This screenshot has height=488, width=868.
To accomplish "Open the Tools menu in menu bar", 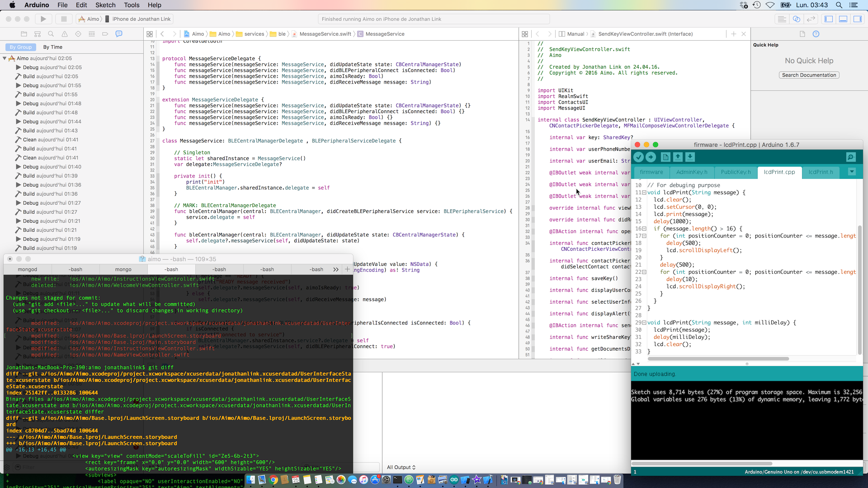I will tap(132, 5).
